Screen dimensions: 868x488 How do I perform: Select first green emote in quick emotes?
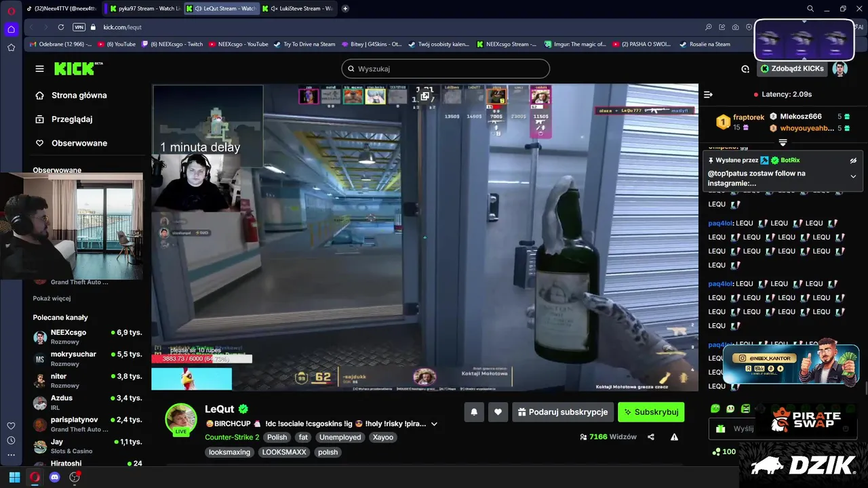tap(715, 409)
